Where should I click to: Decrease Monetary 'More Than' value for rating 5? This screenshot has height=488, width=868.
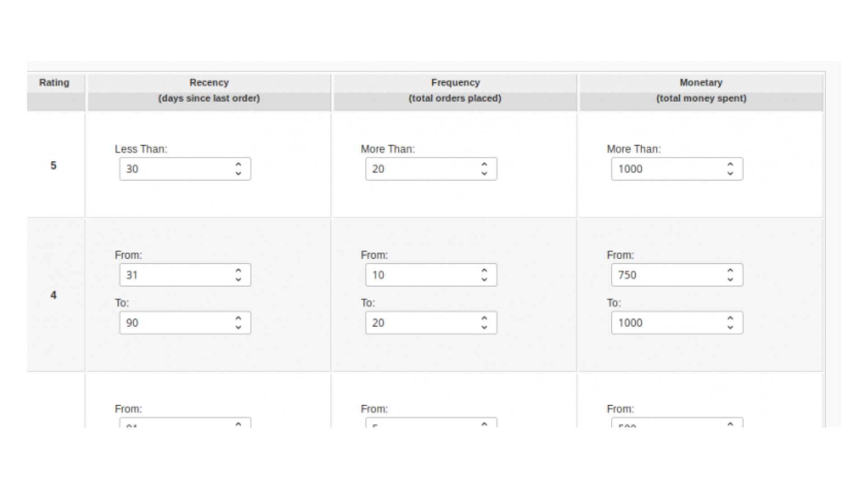[x=730, y=174]
